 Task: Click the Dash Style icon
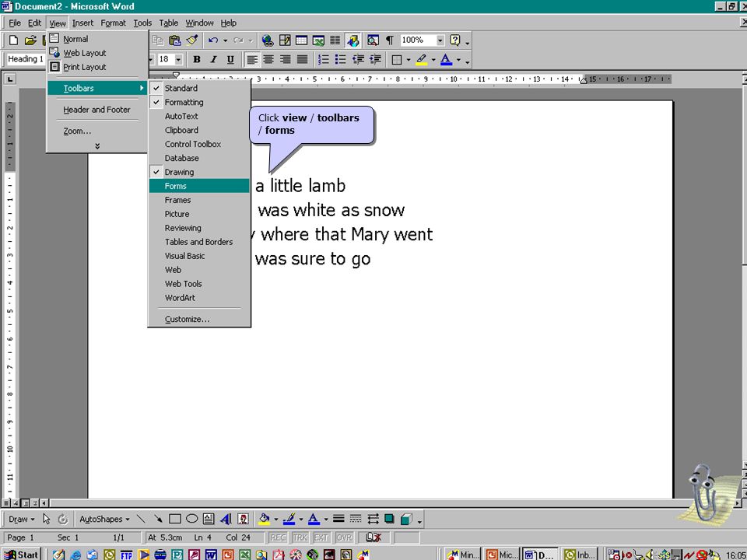pos(356,519)
